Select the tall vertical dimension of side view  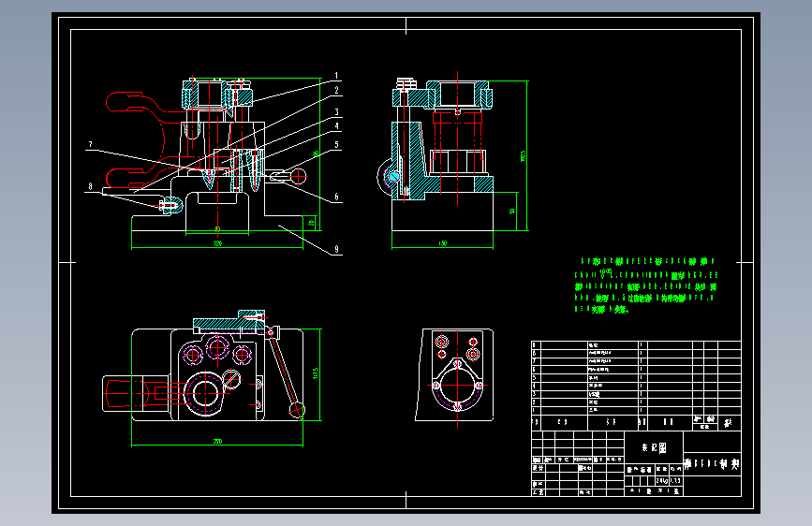(x=523, y=156)
